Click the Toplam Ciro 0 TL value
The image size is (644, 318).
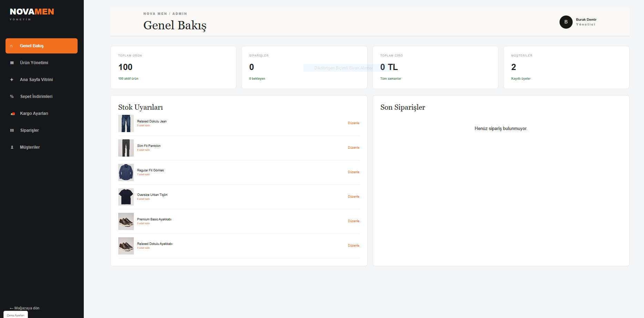(389, 67)
